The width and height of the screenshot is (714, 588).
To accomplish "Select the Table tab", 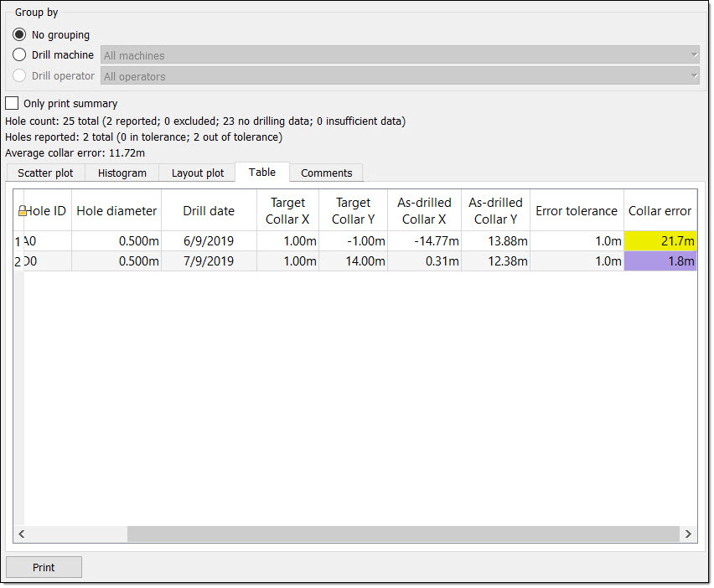I will pyautogui.click(x=262, y=172).
